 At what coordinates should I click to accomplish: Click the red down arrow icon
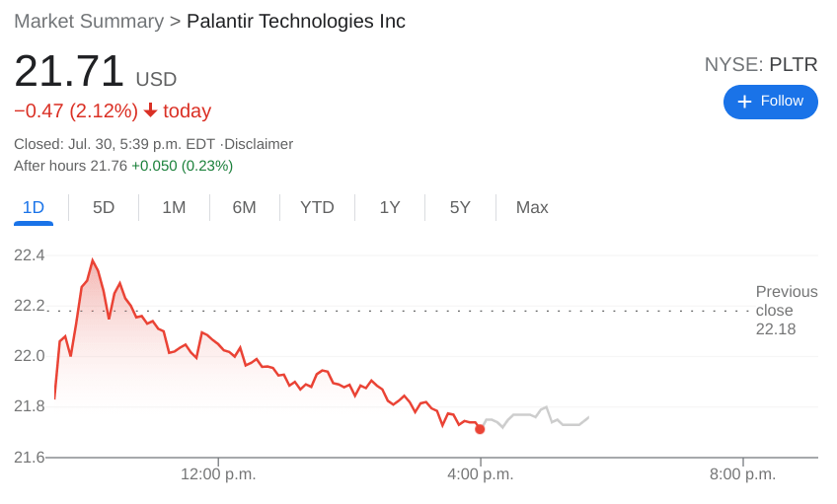point(150,110)
